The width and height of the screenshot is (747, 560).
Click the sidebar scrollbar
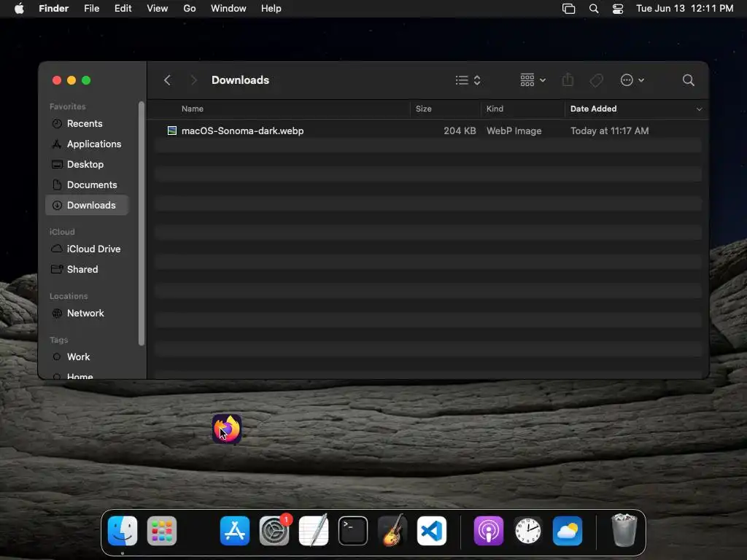[x=142, y=223]
